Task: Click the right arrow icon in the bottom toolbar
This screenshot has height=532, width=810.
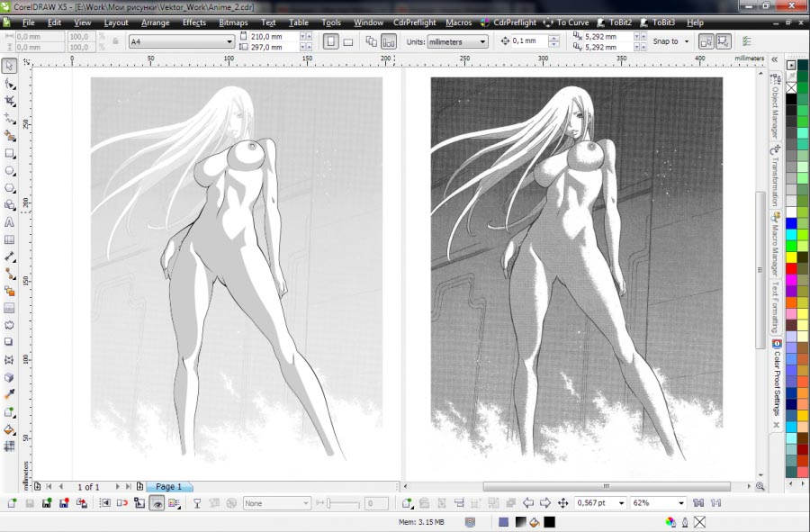Action: coord(545,502)
